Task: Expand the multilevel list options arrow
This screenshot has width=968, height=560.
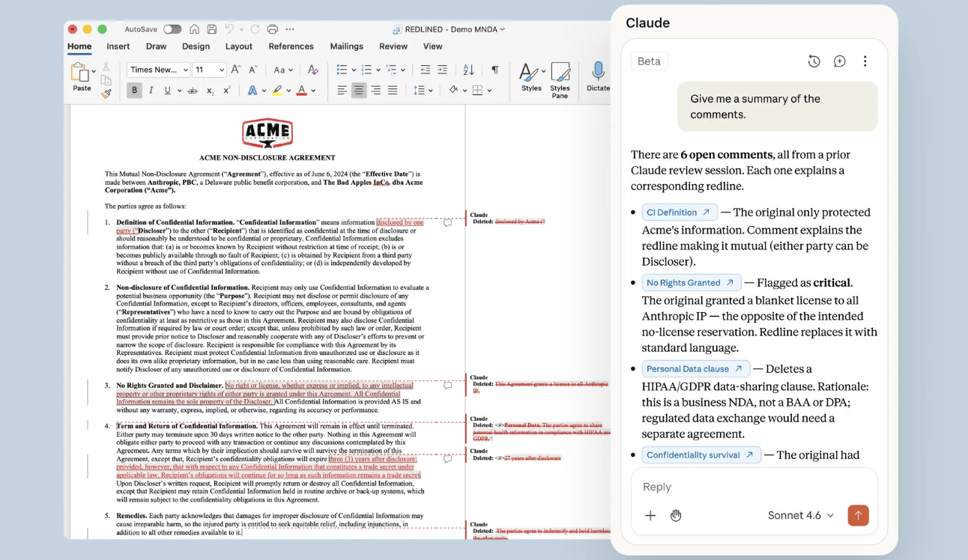Action: pyautogui.click(x=403, y=70)
